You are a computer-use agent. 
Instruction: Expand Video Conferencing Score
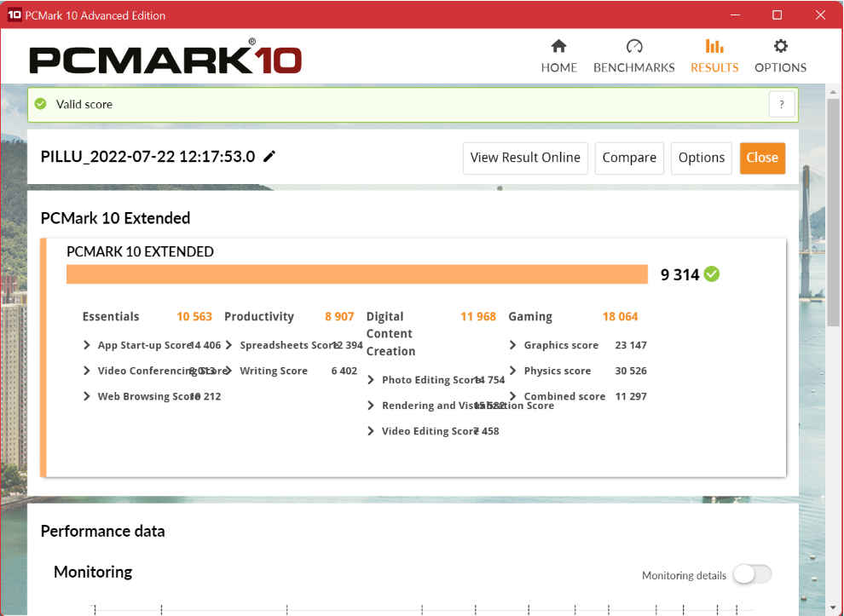[x=87, y=371]
